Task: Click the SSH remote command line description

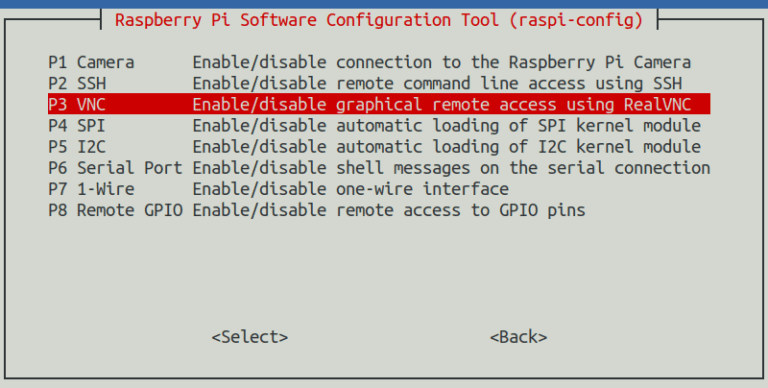Action: point(437,83)
